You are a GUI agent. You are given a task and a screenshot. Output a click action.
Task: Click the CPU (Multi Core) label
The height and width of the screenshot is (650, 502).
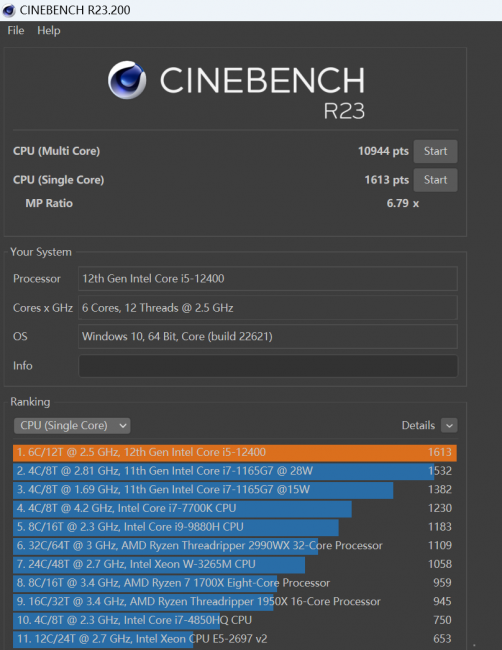(x=56, y=151)
